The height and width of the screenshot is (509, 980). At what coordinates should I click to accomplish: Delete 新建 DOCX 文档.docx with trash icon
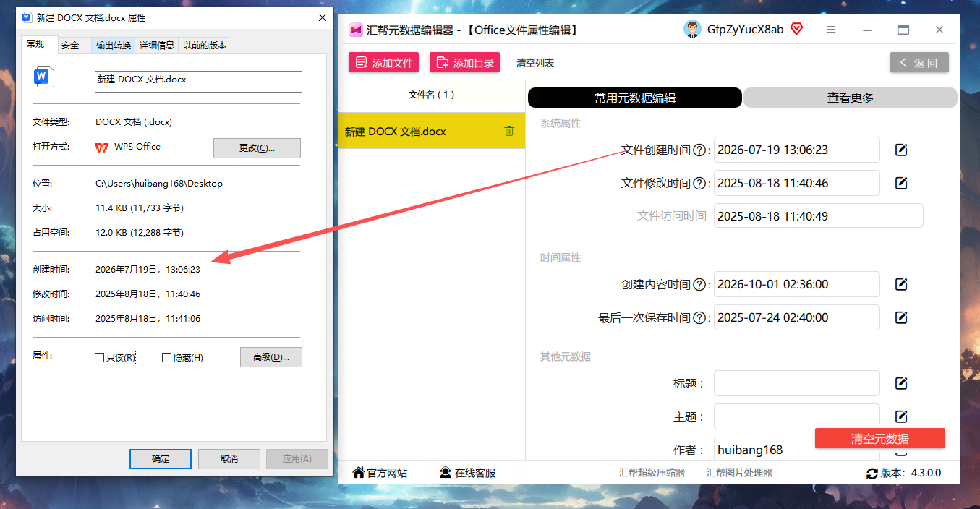(509, 131)
